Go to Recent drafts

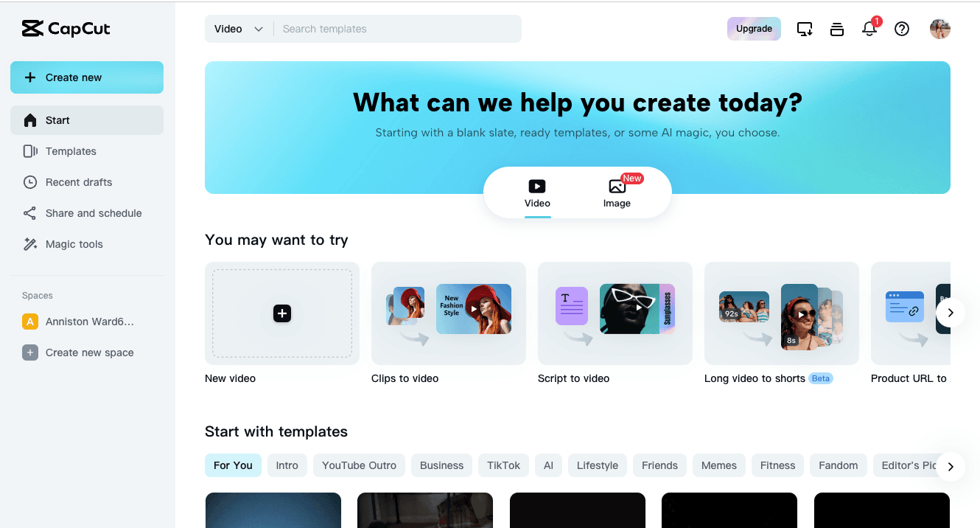click(79, 182)
